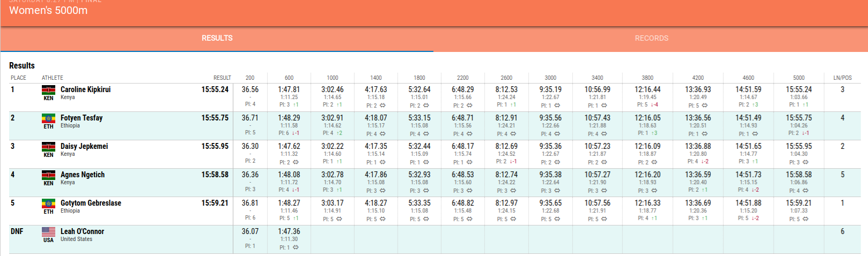Click Tesfay's 1400 split 4:18.07
This screenshot has width=868, height=256.
(376, 118)
